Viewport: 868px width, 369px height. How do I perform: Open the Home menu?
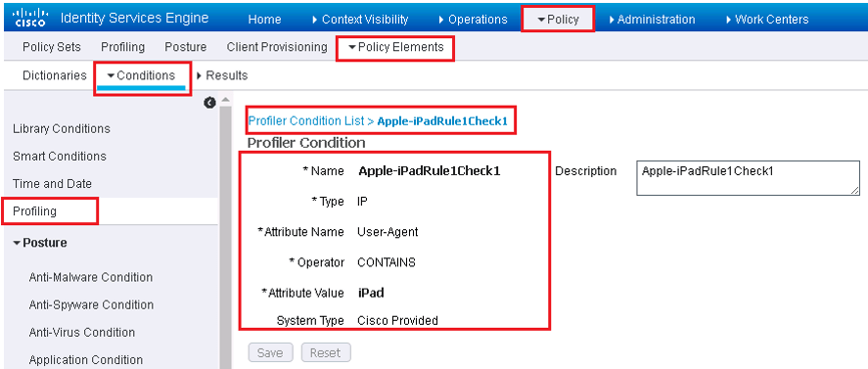coord(264,20)
